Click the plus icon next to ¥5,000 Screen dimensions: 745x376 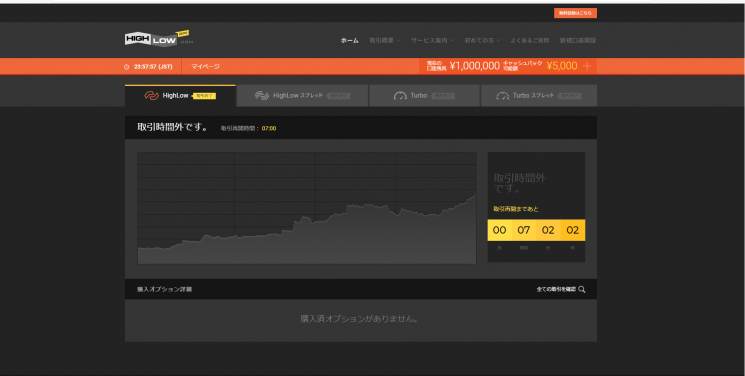tap(587, 66)
